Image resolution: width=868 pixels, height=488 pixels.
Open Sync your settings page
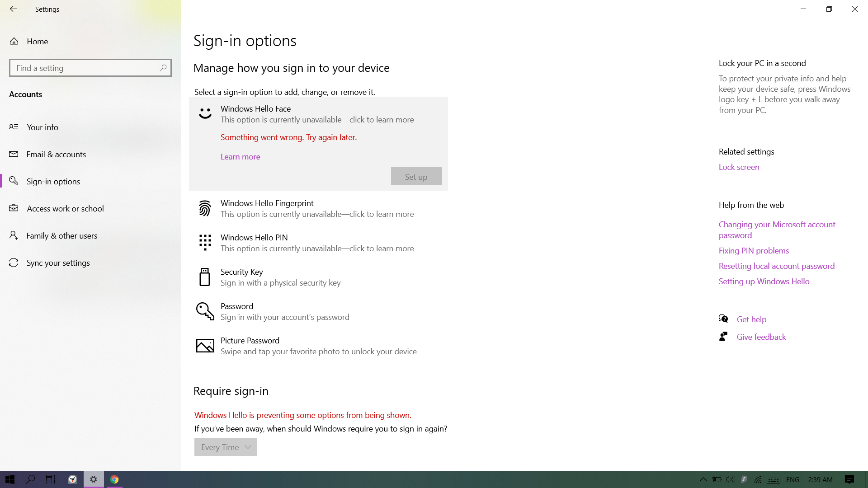pos(90,263)
